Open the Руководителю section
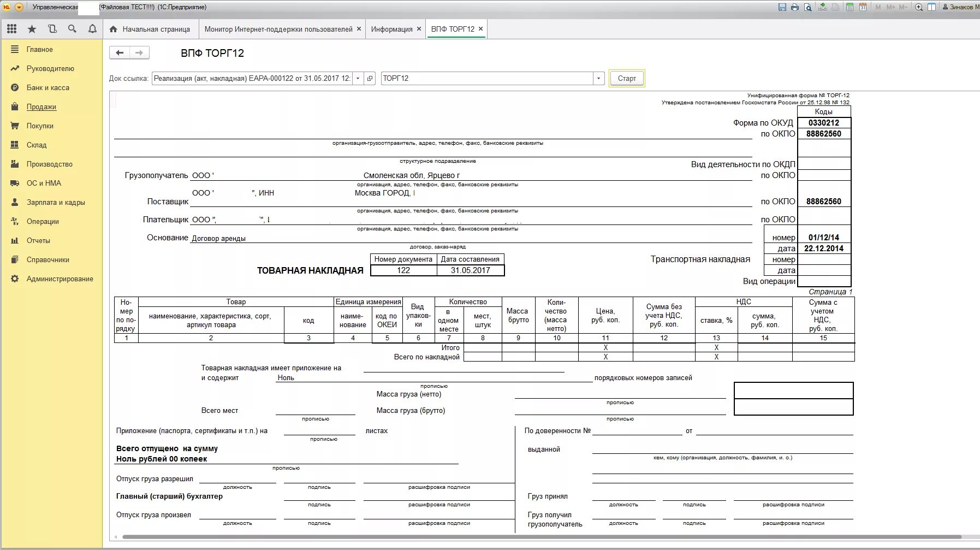 coord(51,68)
